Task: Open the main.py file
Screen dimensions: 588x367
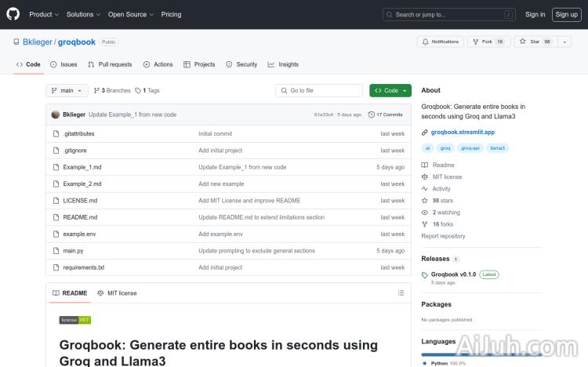Action: pyautogui.click(x=73, y=251)
